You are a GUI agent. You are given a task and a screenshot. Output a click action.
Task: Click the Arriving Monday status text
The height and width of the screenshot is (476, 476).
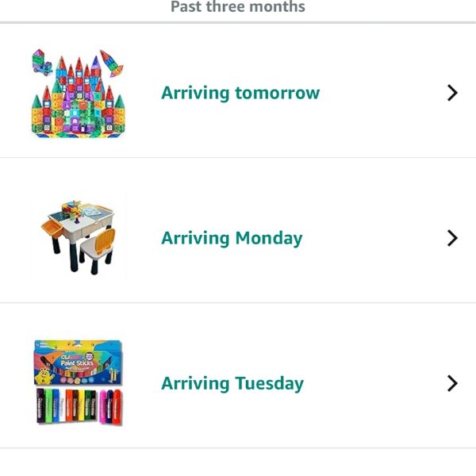click(x=232, y=238)
